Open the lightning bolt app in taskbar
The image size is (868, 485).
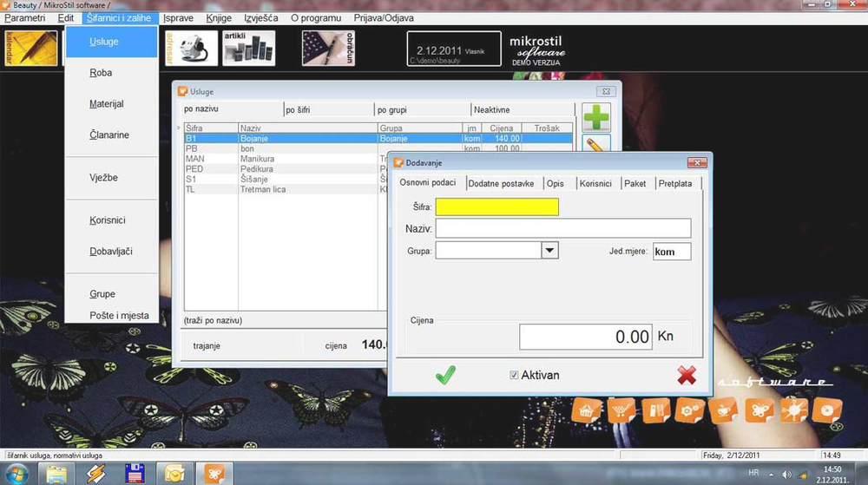click(x=95, y=474)
